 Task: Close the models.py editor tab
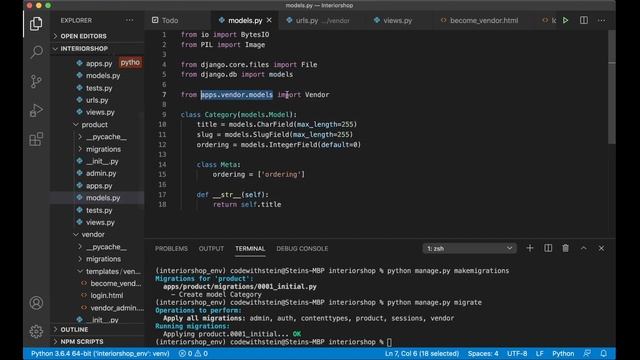[269, 20]
